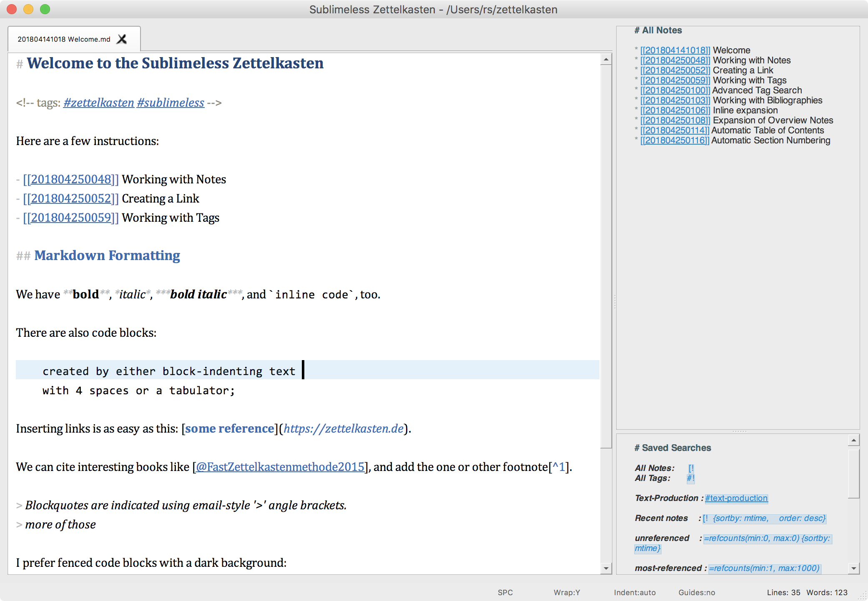
Task: Click editor scroll down arrow
Action: (x=606, y=568)
